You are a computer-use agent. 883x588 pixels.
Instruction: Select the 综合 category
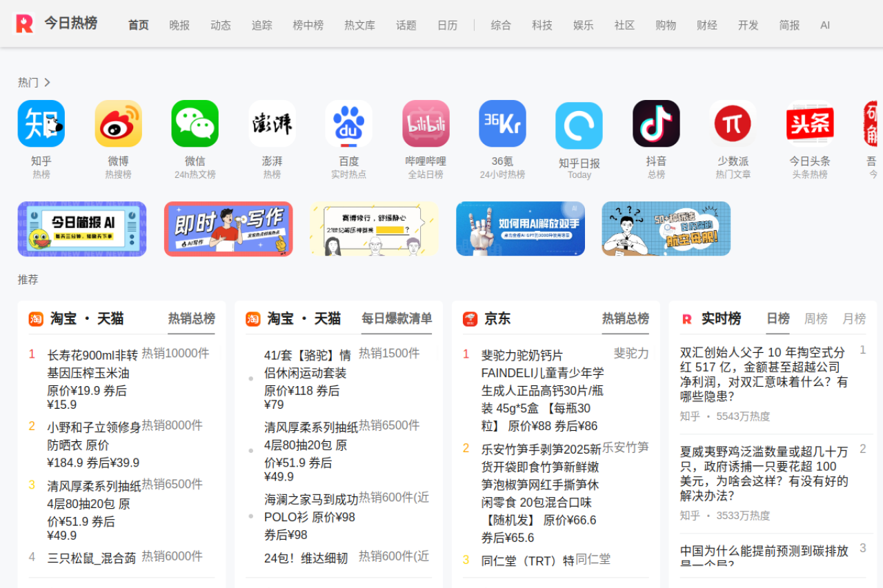coord(502,26)
